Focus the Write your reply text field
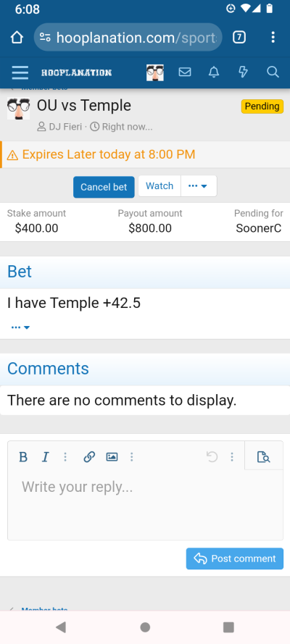 coord(145,505)
